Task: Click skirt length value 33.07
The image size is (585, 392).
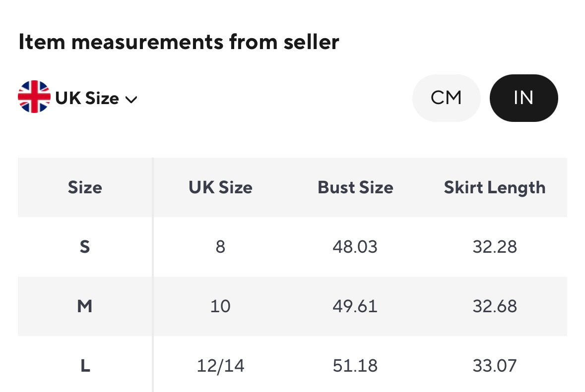Action: coord(495,366)
